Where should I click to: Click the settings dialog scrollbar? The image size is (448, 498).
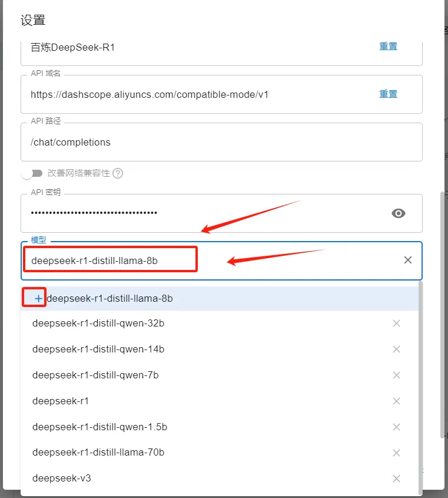(x=442, y=315)
